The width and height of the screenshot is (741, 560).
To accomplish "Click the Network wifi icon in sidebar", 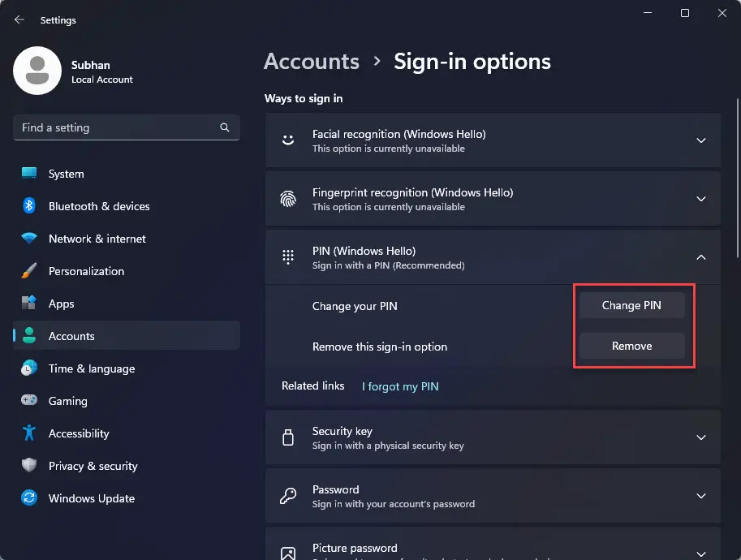I will point(29,238).
